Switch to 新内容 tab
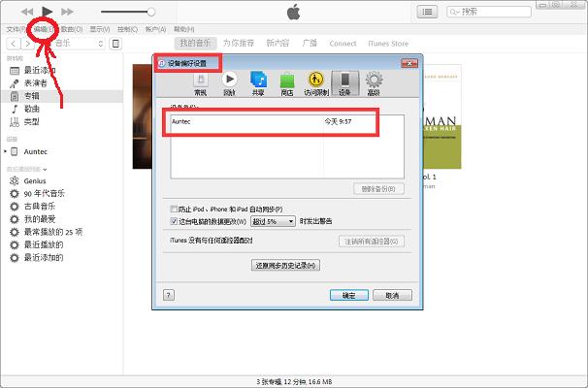588x388 pixels. point(278,44)
